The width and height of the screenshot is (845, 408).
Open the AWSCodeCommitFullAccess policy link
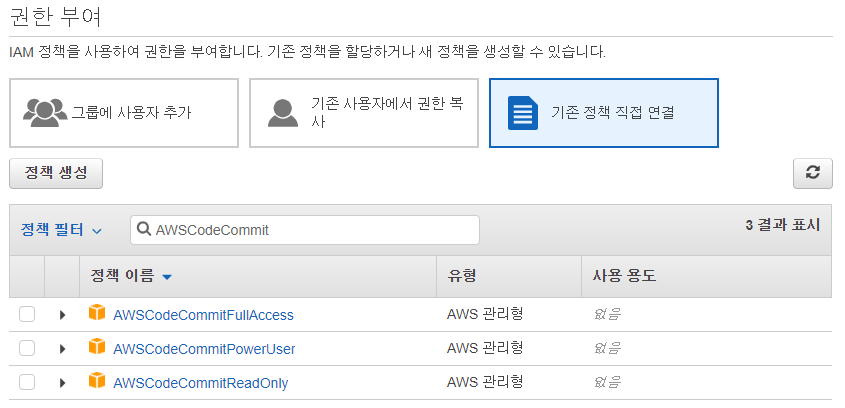click(203, 315)
